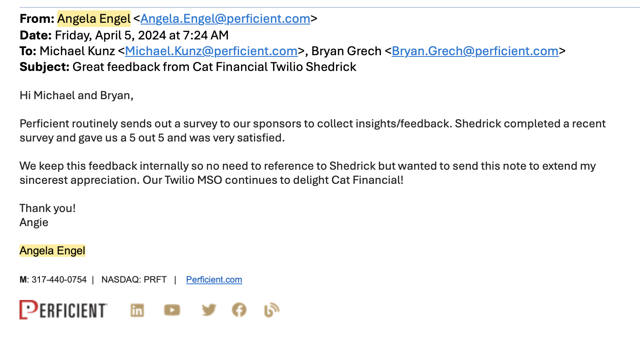The image size is (644, 344).
Task: Click the Michael.Kunz@perficient.com email link
Action: [211, 51]
